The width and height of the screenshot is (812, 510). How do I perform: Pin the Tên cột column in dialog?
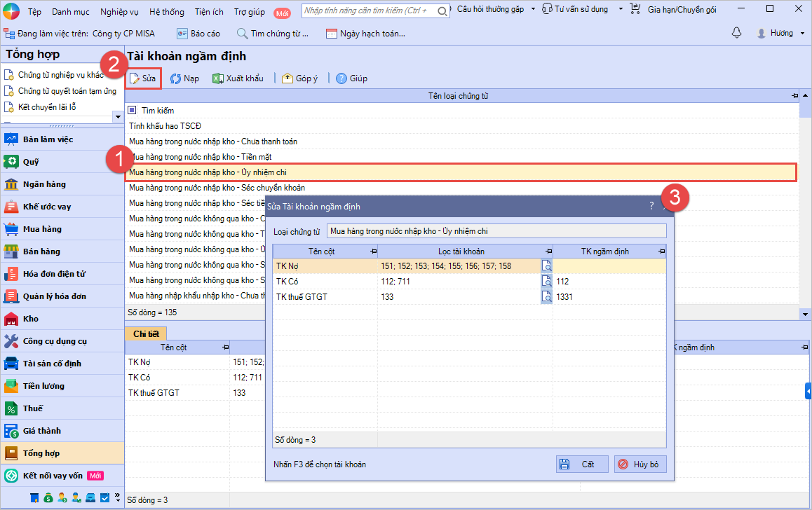coord(373,251)
